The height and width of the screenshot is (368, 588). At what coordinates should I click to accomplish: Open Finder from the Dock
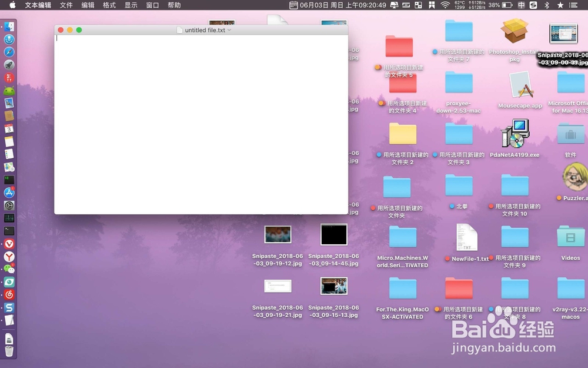coord(8,26)
